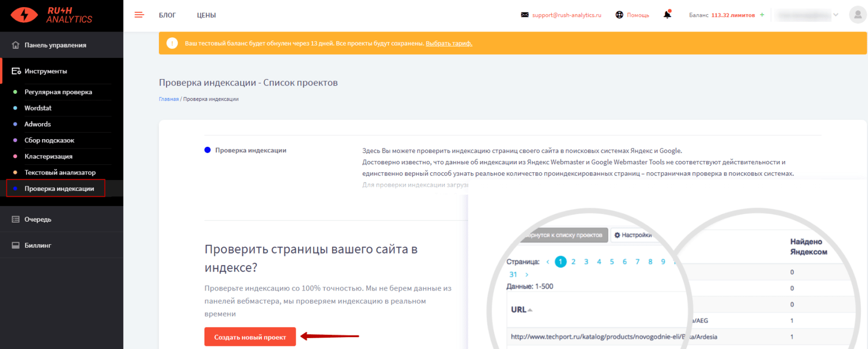Click the warning icon in orange banner

[172, 43]
